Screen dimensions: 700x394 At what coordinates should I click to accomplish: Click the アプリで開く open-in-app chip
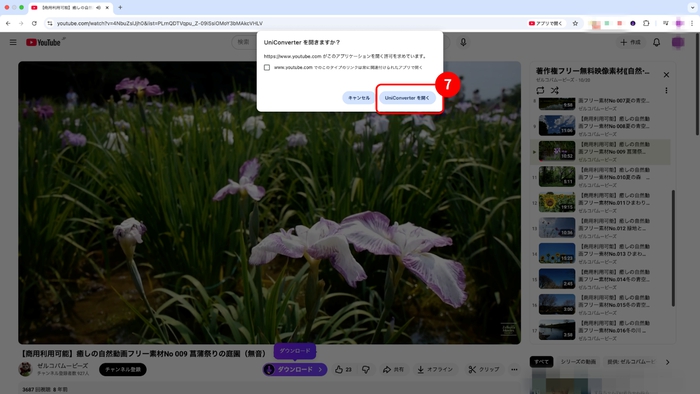[546, 23]
